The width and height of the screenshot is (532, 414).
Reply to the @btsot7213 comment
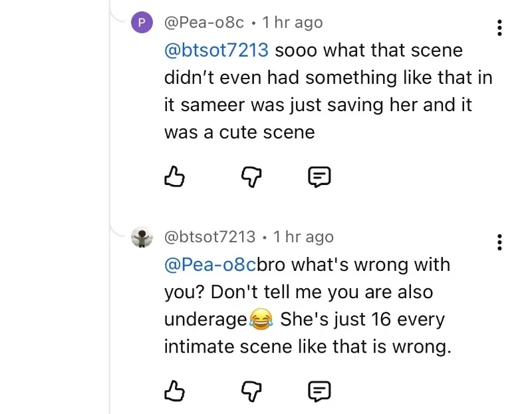[319, 391]
